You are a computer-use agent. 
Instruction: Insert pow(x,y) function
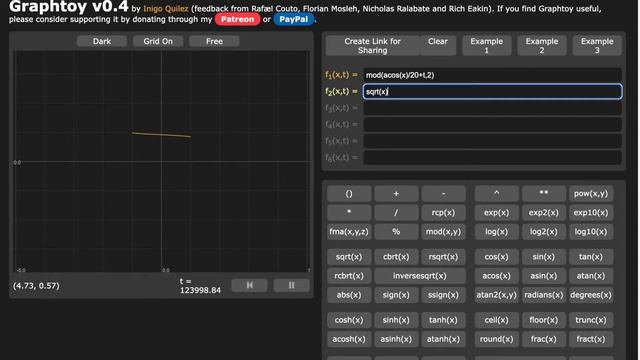coord(591,194)
